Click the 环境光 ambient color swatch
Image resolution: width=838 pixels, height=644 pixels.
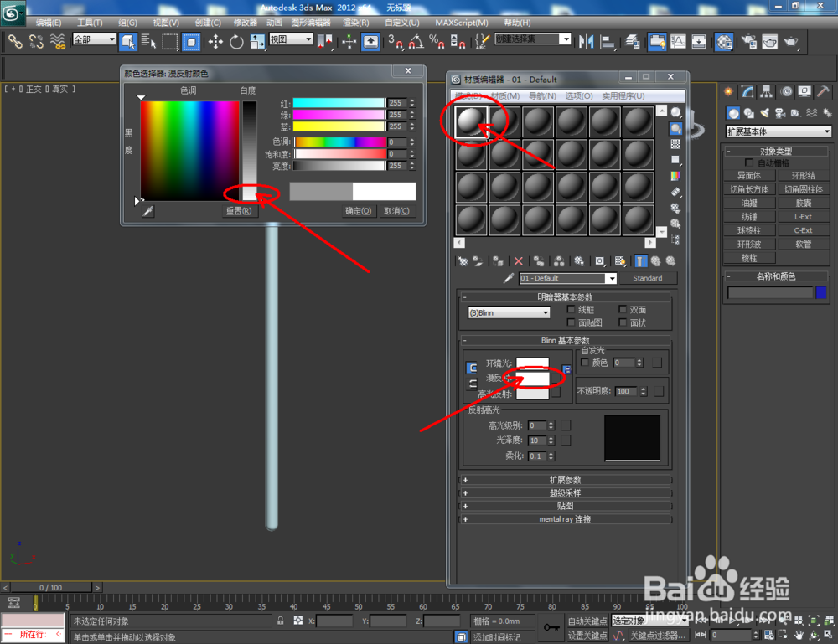coord(532,363)
